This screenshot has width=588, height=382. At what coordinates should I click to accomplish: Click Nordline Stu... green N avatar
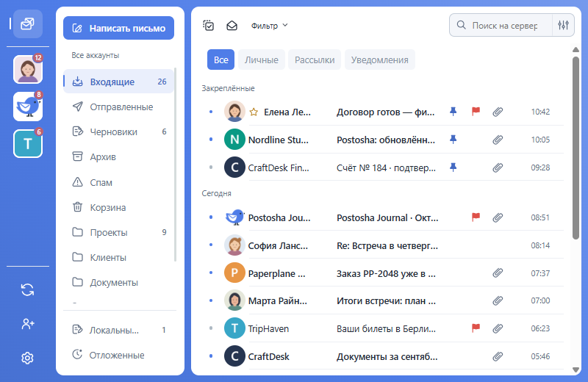click(234, 140)
